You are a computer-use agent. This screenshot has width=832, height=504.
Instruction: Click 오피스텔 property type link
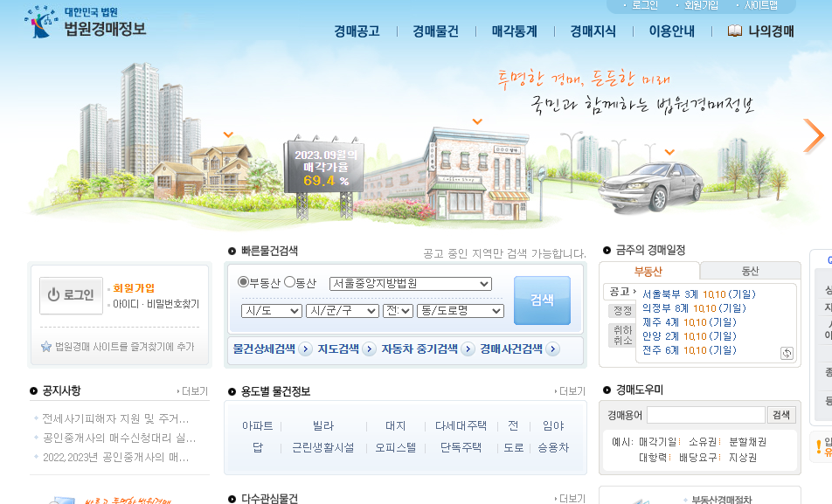396,447
